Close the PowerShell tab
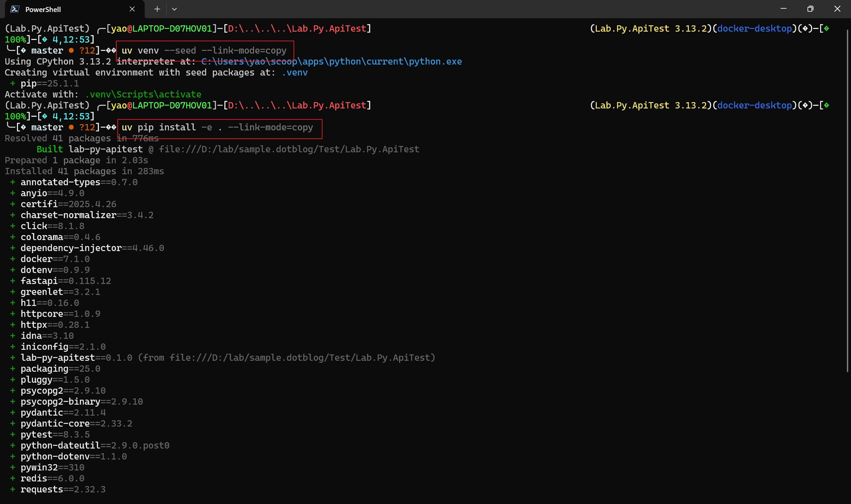The image size is (851, 504). [132, 9]
